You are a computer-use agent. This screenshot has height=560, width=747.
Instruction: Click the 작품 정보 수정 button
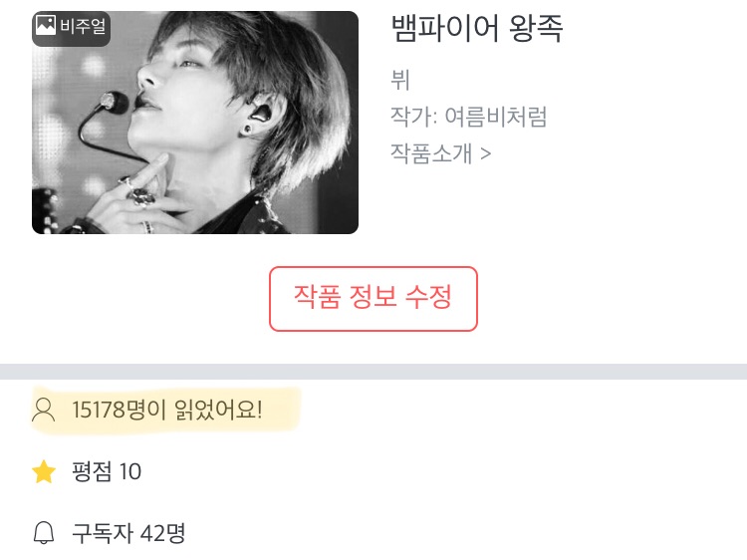[x=373, y=298]
